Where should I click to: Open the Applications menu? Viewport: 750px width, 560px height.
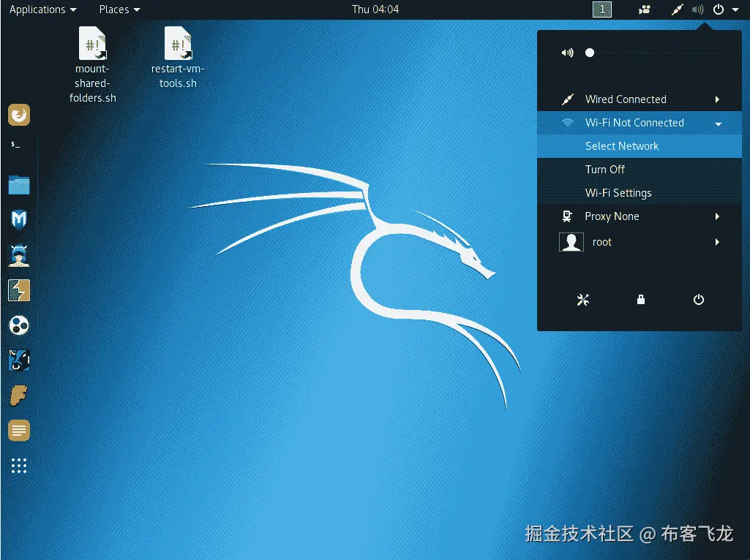pos(43,9)
